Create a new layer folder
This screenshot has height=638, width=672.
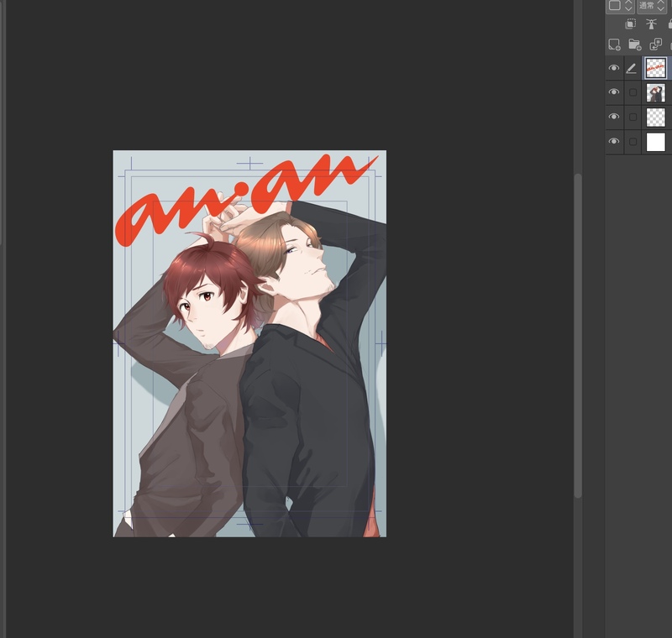635,44
